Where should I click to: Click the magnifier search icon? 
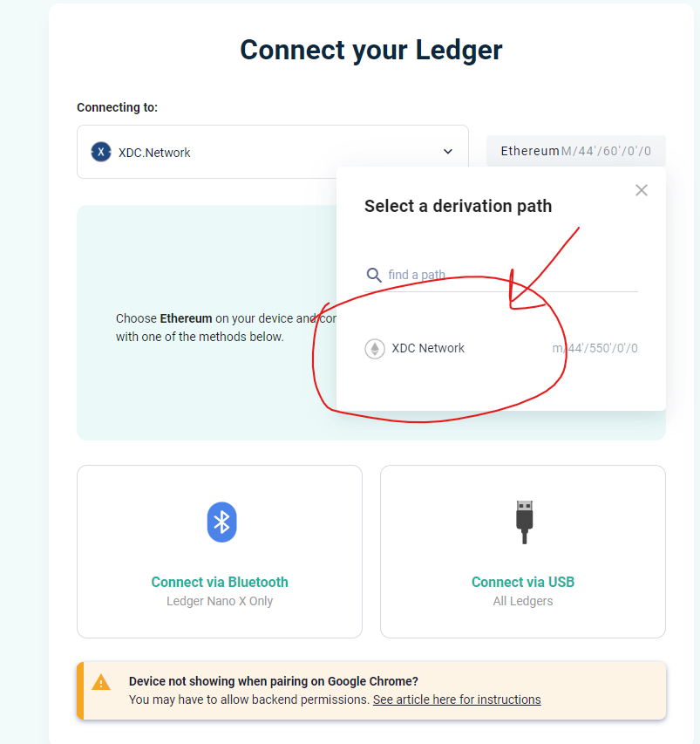pyautogui.click(x=374, y=275)
